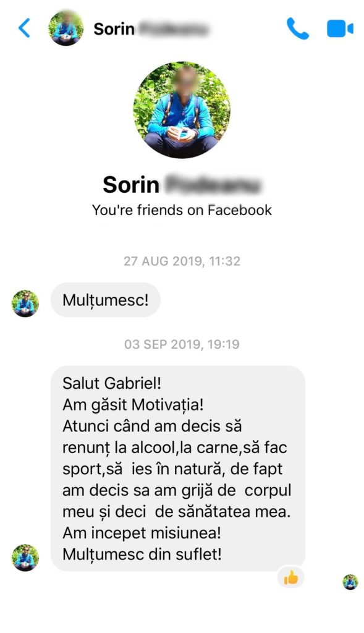The image size is (364, 633).
Task: Tap the long "Salut Gabriel!" message bubble
Action: point(178,469)
